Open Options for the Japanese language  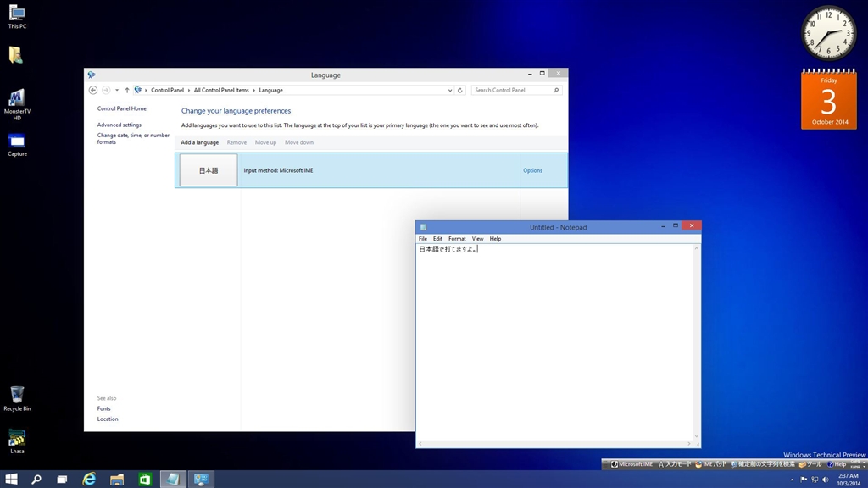532,170
